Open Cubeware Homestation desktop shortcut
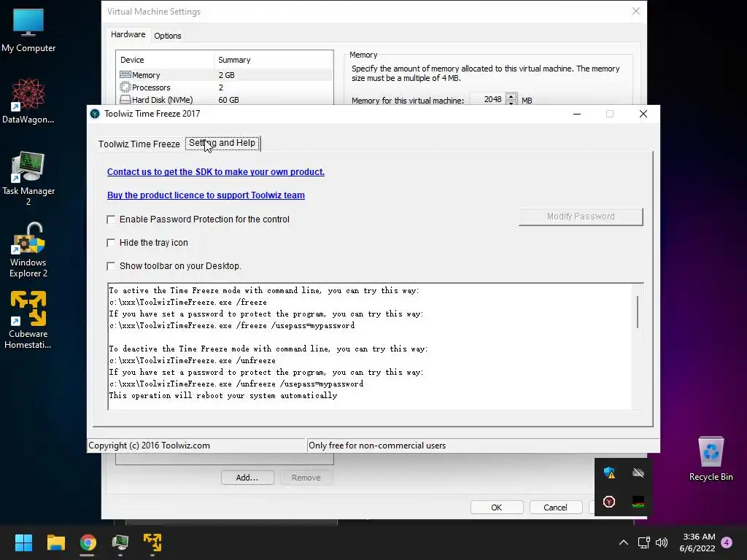Screen dimensions: 747x560 pos(28,320)
